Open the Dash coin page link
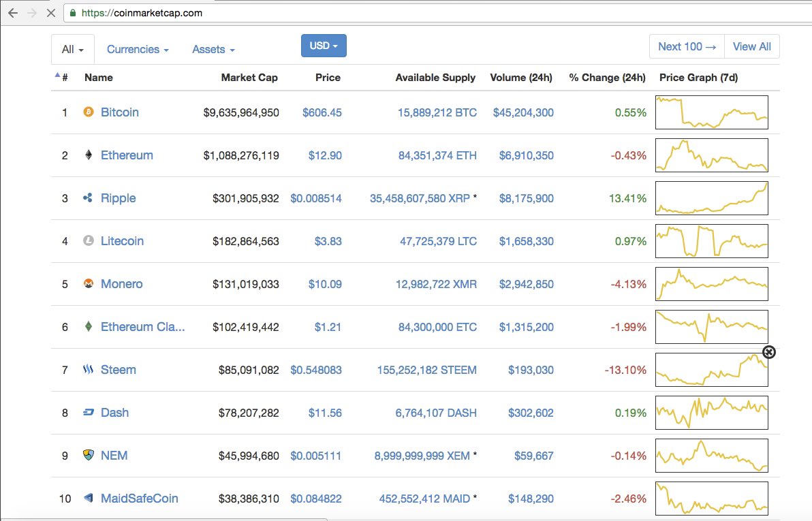Screen dimensions: 812x521 pyautogui.click(x=114, y=413)
